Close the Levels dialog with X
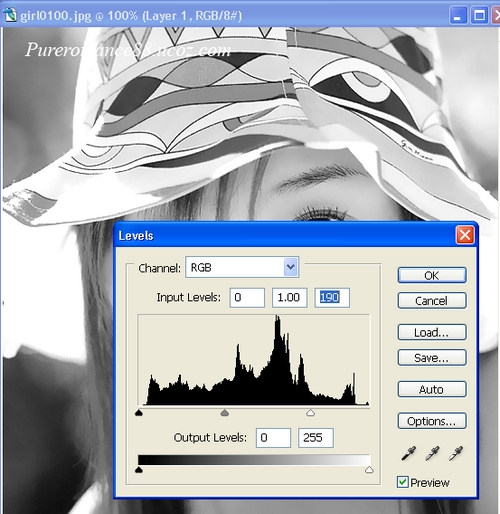 [465, 235]
